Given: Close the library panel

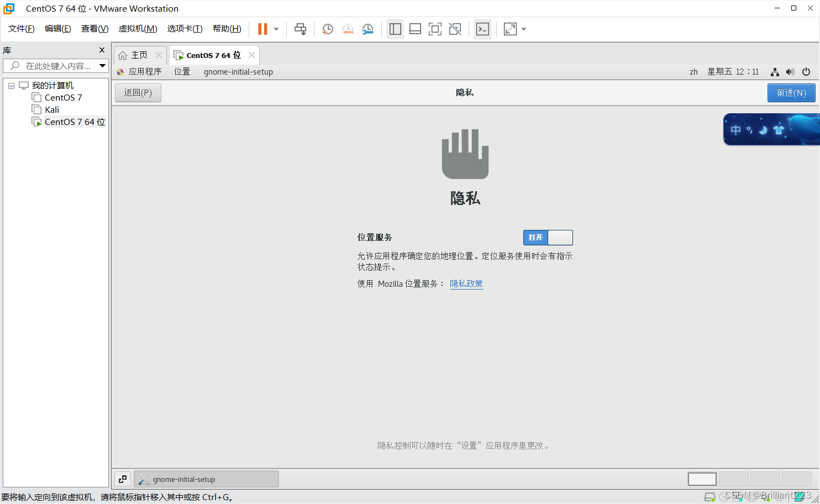Looking at the screenshot, I should (102, 50).
